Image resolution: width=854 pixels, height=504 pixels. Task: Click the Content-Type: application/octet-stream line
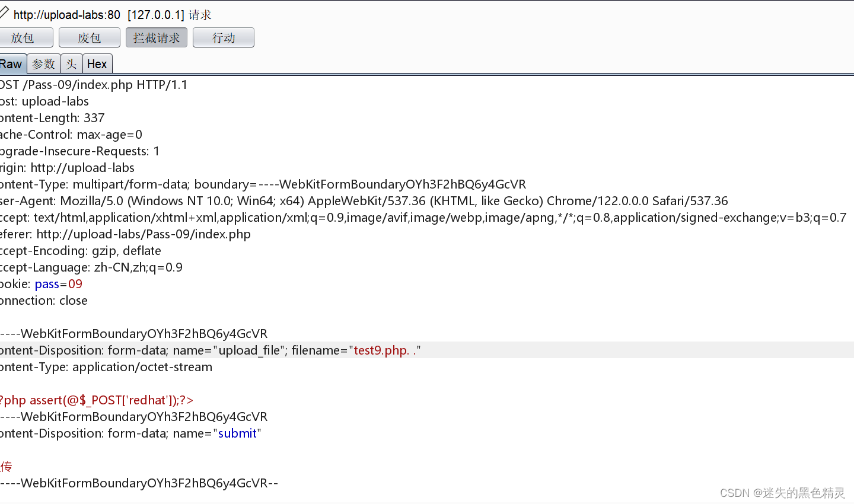(x=106, y=367)
